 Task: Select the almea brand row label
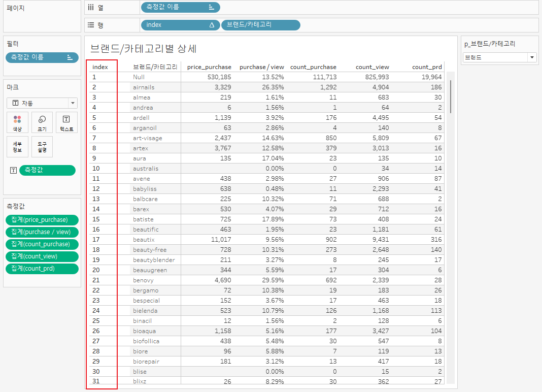tap(142, 97)
